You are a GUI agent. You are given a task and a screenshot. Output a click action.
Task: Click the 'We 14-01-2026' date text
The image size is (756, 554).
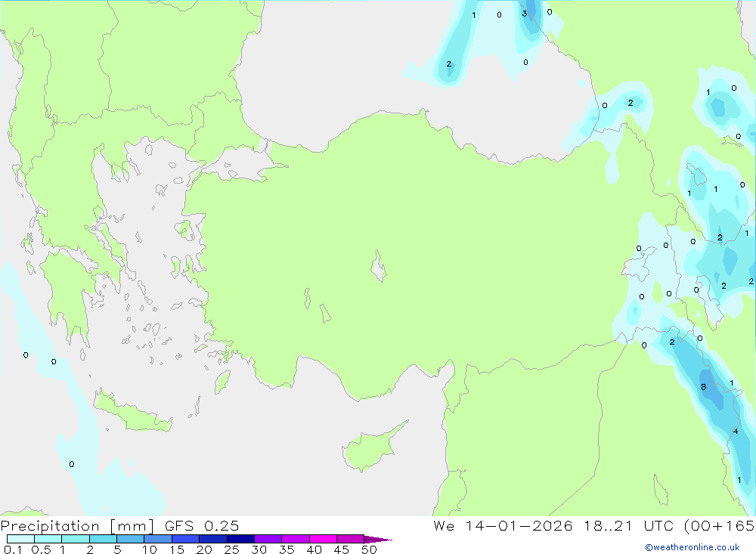pyautogui.click(x=503, y=525)
